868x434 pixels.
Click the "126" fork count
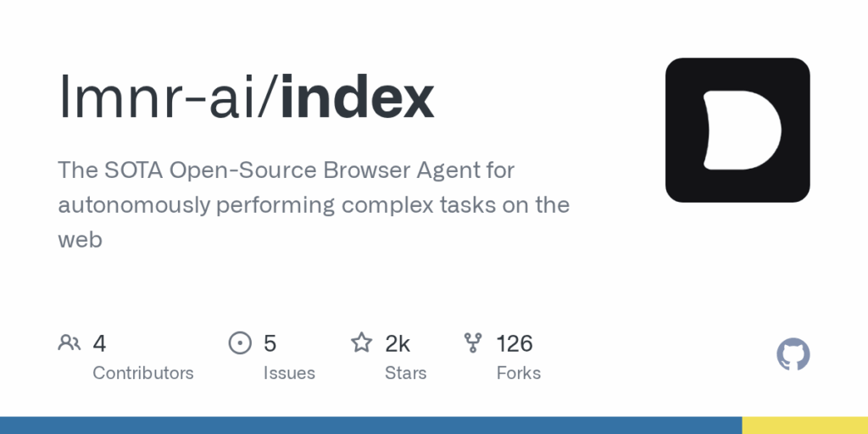(x=515, y=343)
